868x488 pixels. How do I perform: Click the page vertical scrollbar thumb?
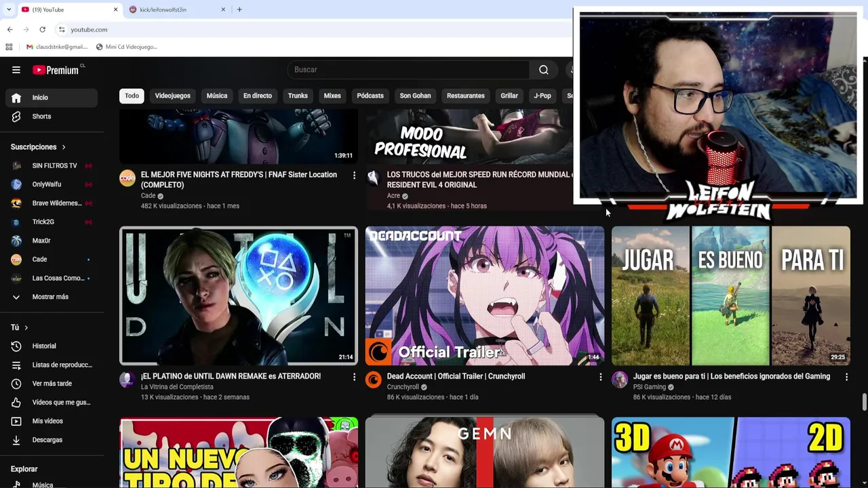[x=865, y=403]
